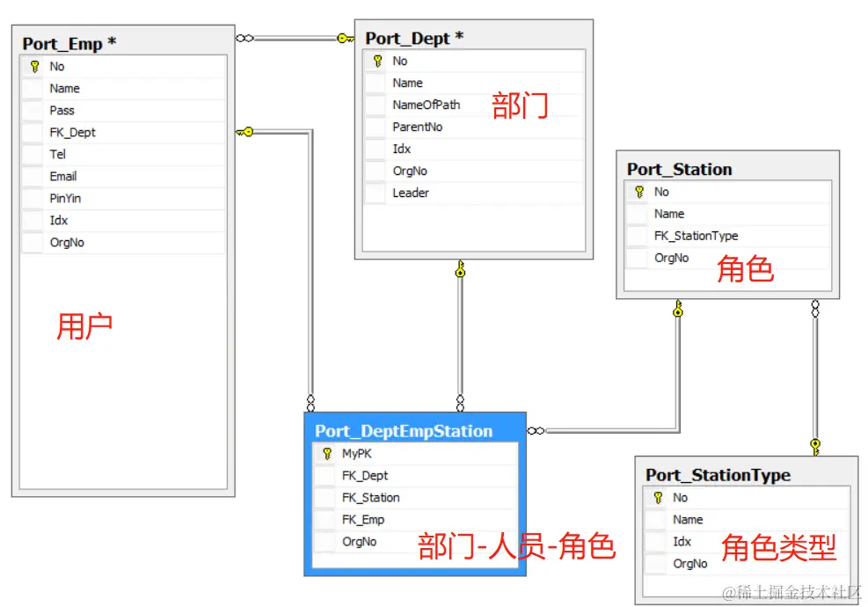The image size is (868, 607).
Task: Select the Port_StationType table title
Action: click(x=718, y=475)
